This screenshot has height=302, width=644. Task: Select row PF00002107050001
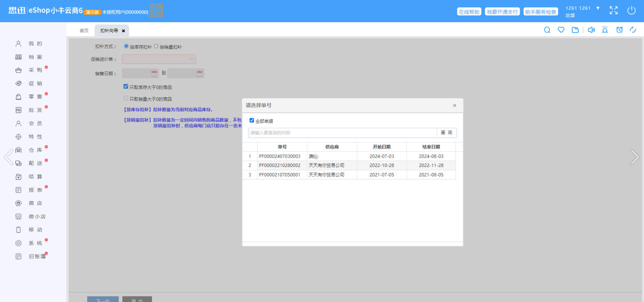[349, 175]
